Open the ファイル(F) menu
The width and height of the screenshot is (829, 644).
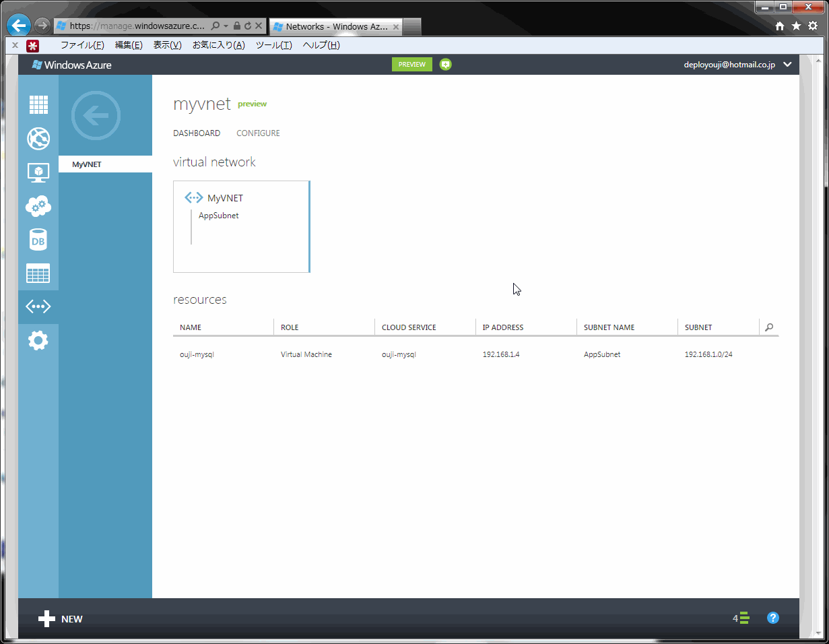pos(82,45)
